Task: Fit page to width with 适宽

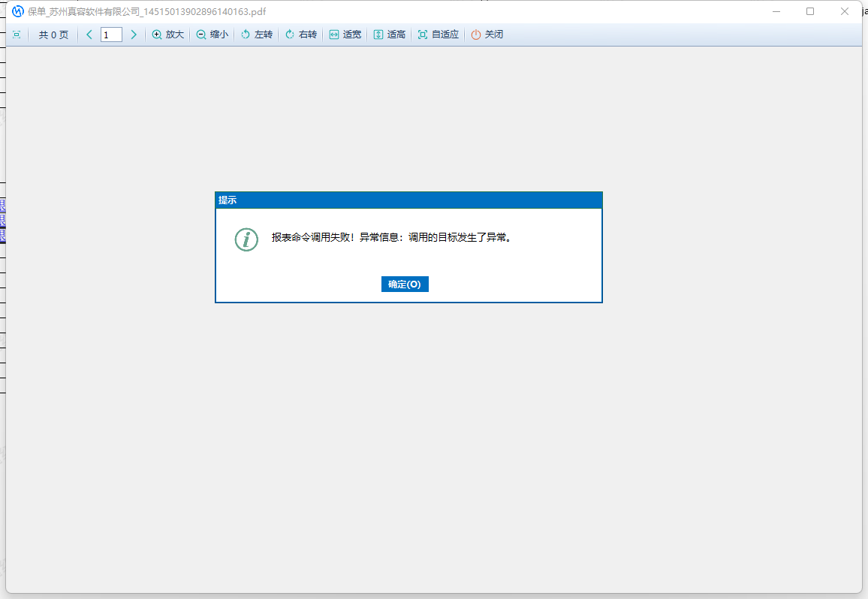Action: (345, 35)
